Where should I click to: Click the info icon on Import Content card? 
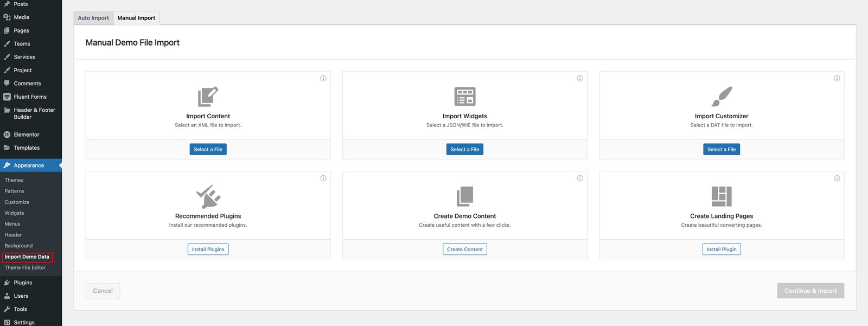(x=323, y=78)
